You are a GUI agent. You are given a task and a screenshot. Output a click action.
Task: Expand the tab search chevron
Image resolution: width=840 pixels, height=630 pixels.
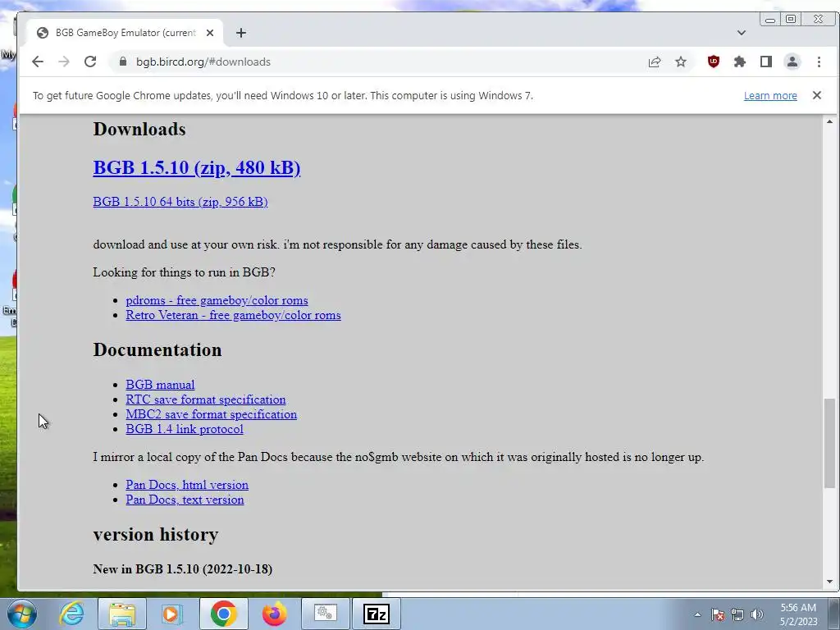click(741, 33)
